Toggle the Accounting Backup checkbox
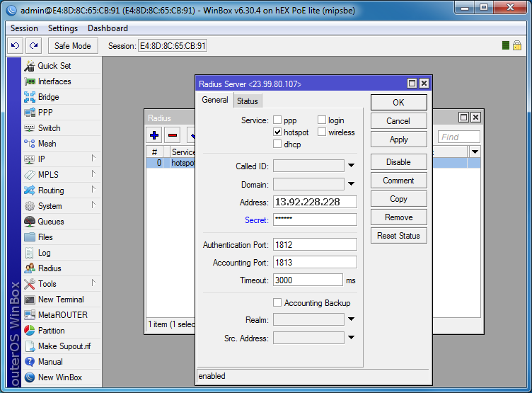Screen dimensions: 532x393 tap(277, 302)
